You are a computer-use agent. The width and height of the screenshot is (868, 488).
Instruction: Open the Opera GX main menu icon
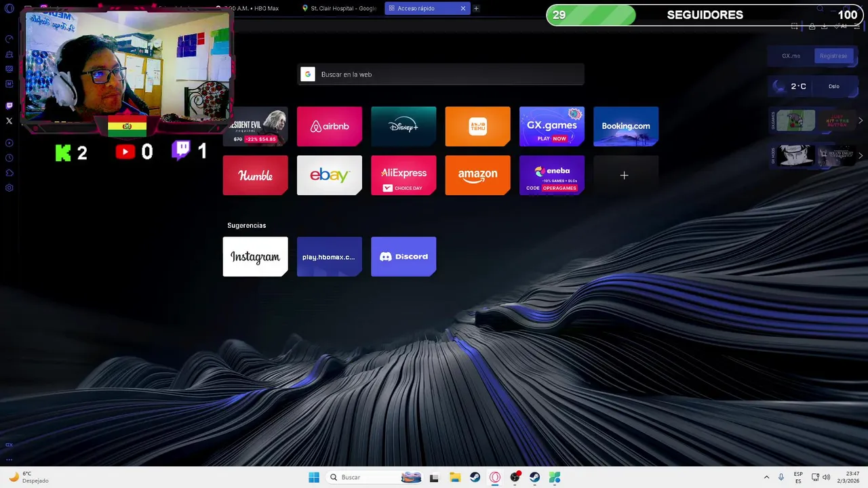9,8
